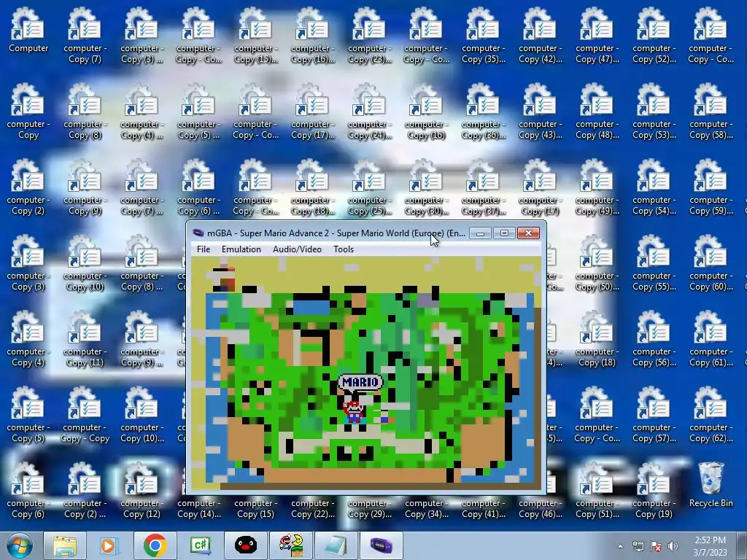Open the Audio/Video menu in mGBA

tap(297, 249)
